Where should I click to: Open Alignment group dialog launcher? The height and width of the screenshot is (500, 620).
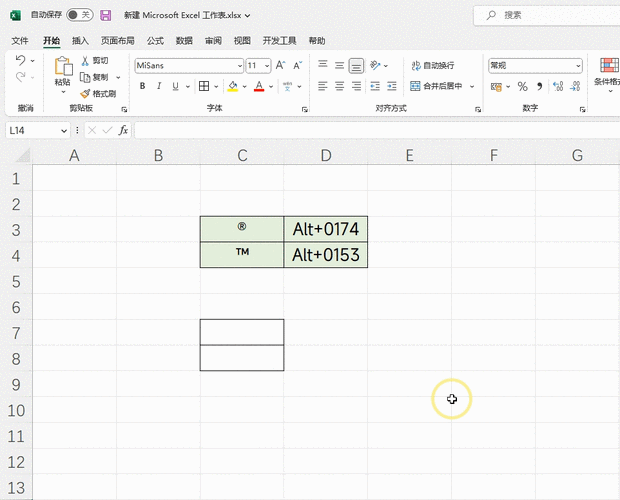(x=478, y=109)
